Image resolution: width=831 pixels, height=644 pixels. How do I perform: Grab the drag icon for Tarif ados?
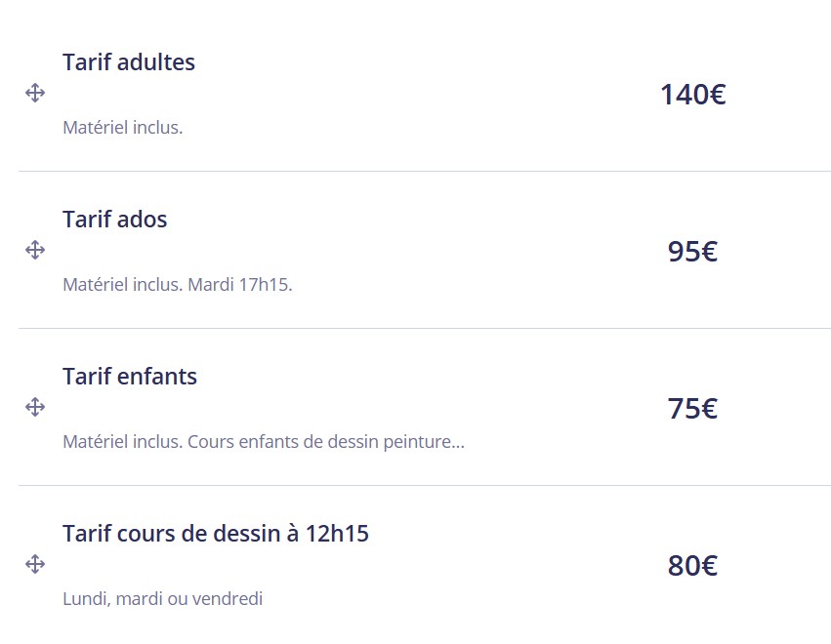pos(35,251)
